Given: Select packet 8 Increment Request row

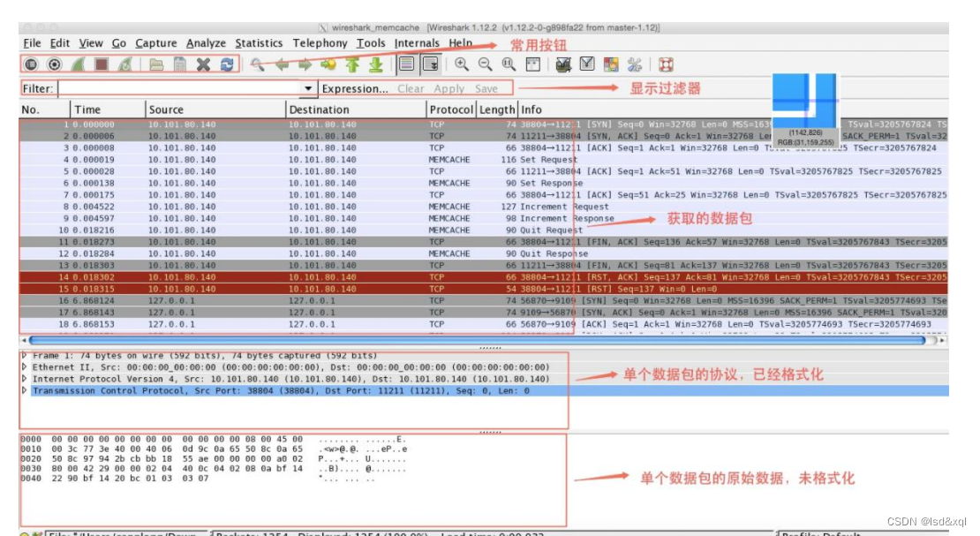Looking at the screenshot, I should coord(484,207).
